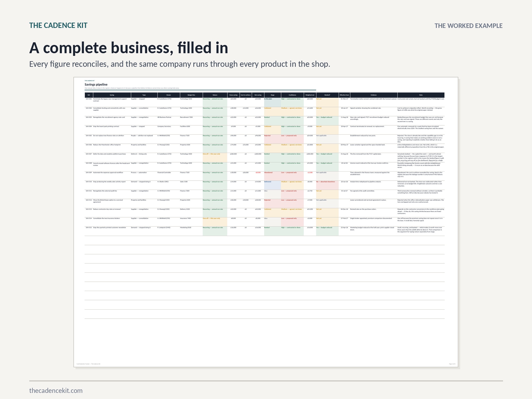Select the Confidence column header

292,95
